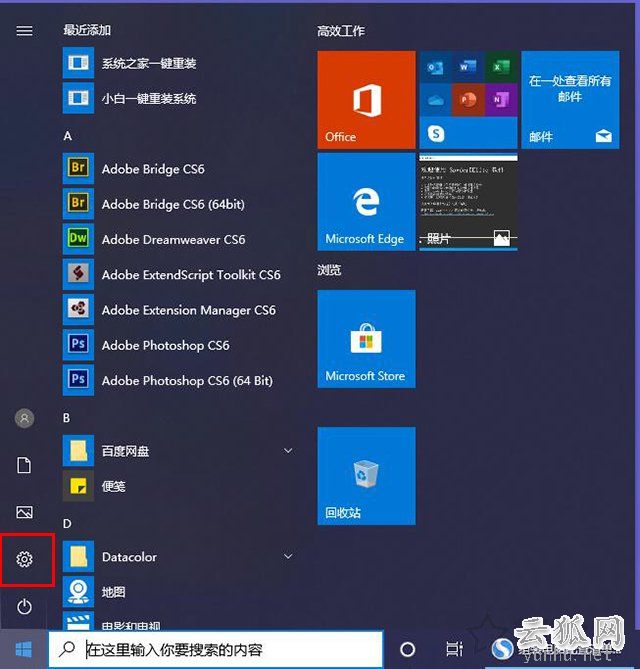Open OneDrive in the Office apps tile
The height and width of the screenshot is (669, 640).
435,100
